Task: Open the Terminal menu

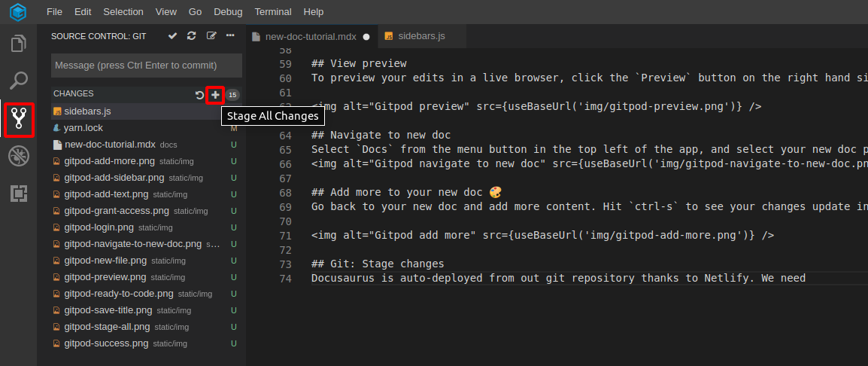Action: (273, 12)
